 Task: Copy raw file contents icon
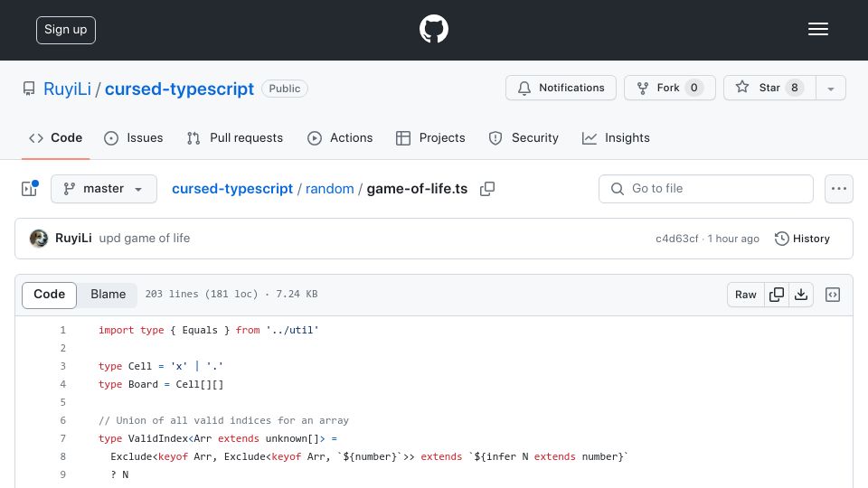point(777,295)
